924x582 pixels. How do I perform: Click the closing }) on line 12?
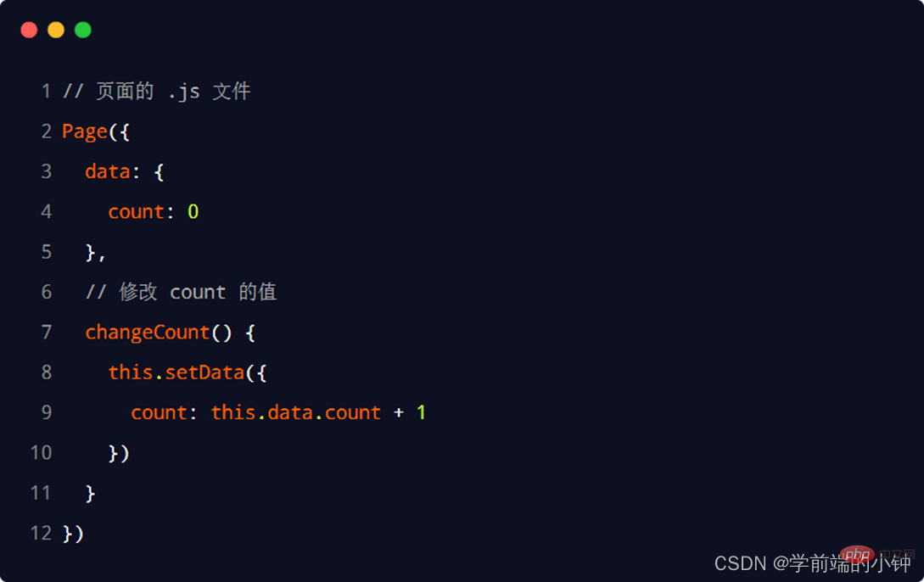click(x=73, y=534)
